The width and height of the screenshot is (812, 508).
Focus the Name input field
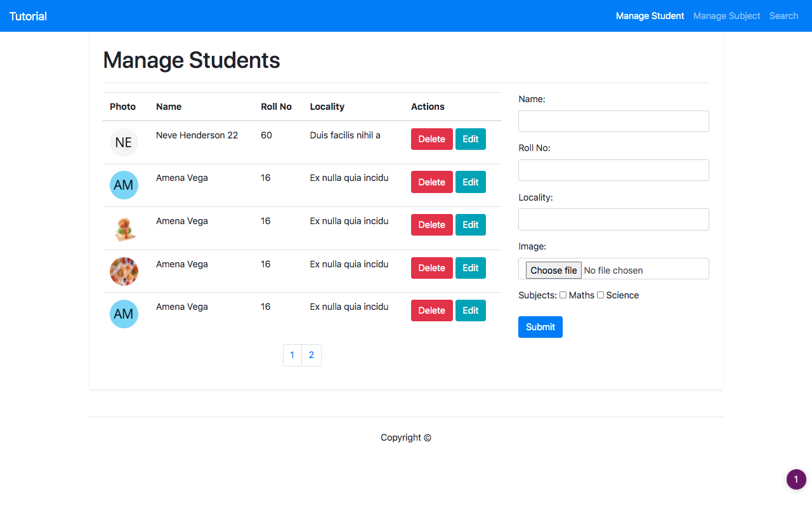(x=613, y=121)
